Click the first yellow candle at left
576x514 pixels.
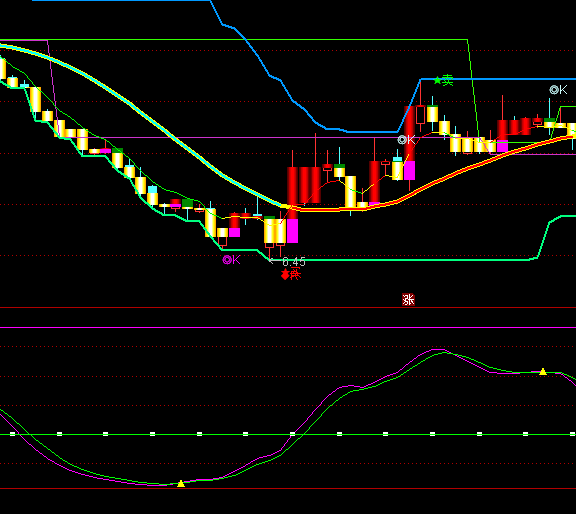[3, 68]
